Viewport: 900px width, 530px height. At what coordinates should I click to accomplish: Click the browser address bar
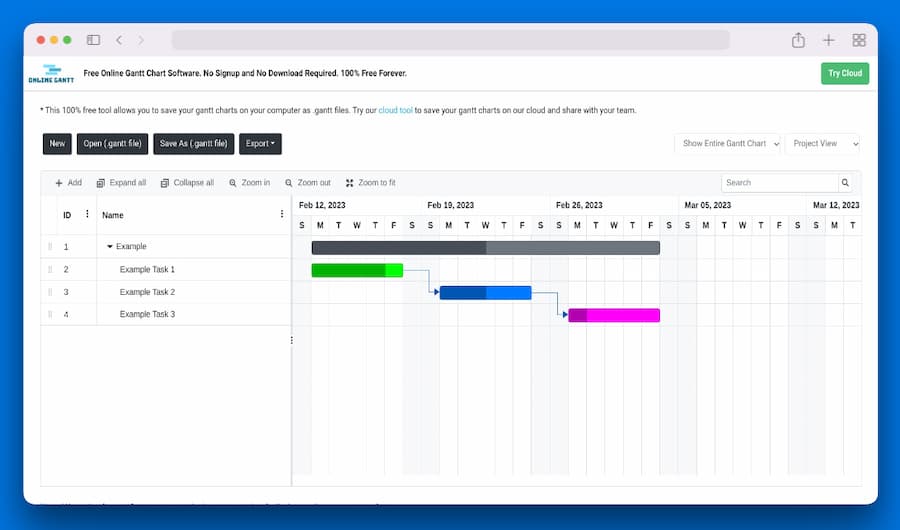[x=451, y=40]
